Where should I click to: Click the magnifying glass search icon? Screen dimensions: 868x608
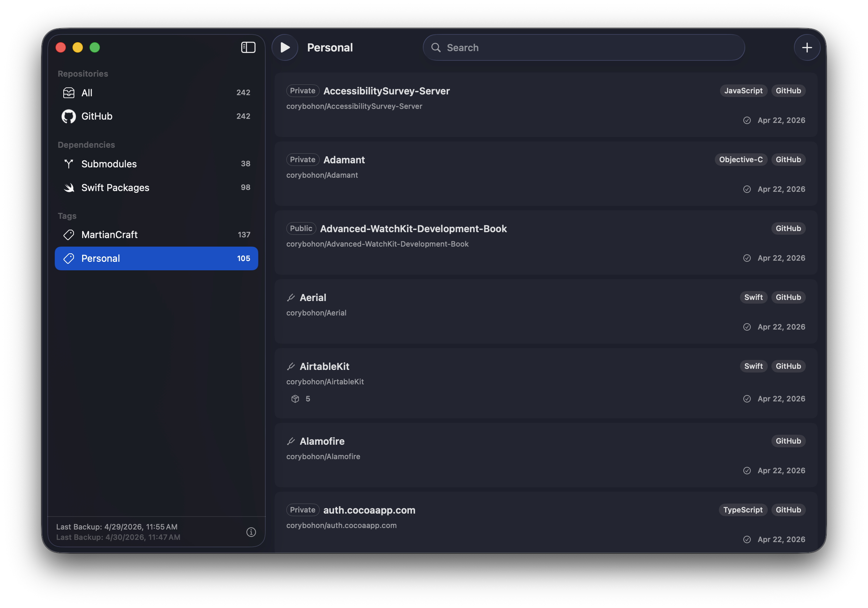436,48
